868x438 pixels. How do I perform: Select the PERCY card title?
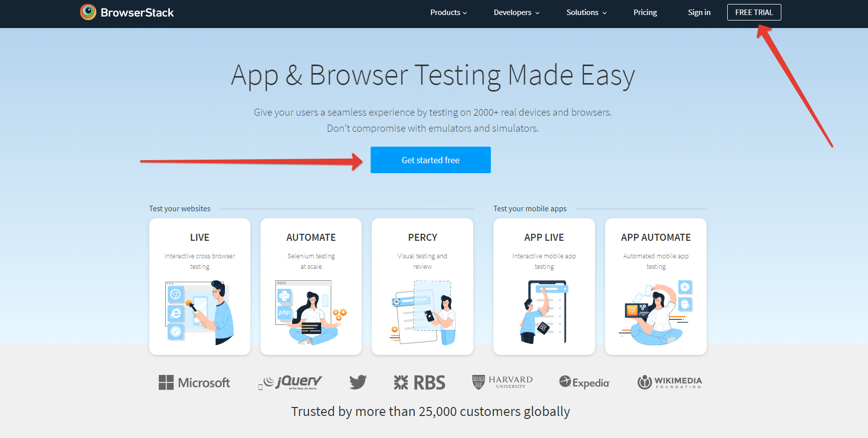click(x=423, y=237)
